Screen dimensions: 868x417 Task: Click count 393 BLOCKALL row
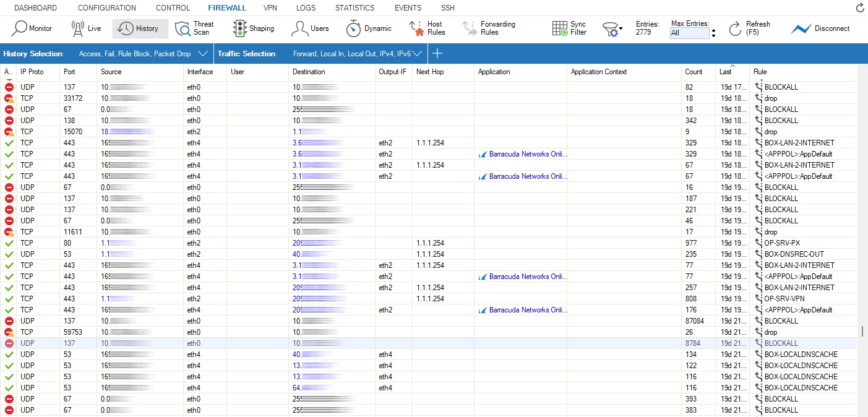click(x=429, y=399)
